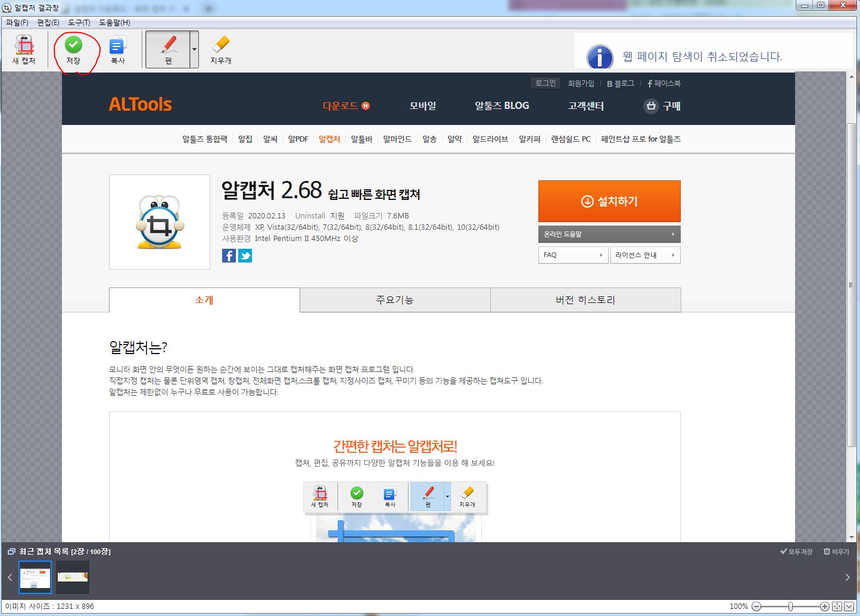Switch to the 주요기능 tab
The image size is (860, 616).
tap(395, 300)
